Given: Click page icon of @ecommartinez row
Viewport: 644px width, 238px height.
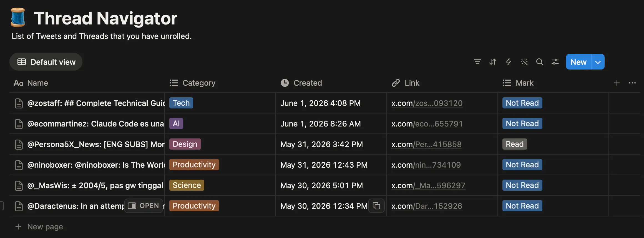Looking at the screenshot, I should tap(19, 124).
